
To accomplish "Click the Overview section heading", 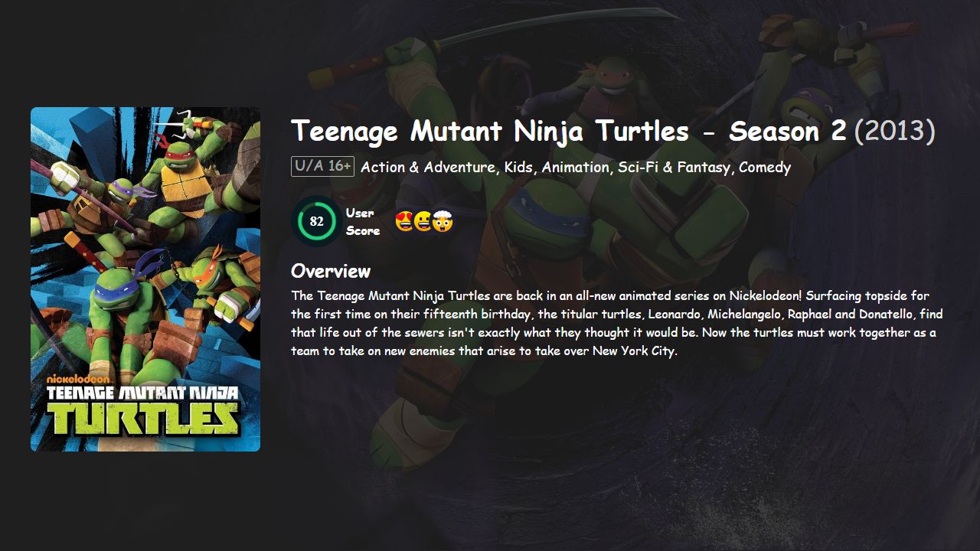I will 329,271.
